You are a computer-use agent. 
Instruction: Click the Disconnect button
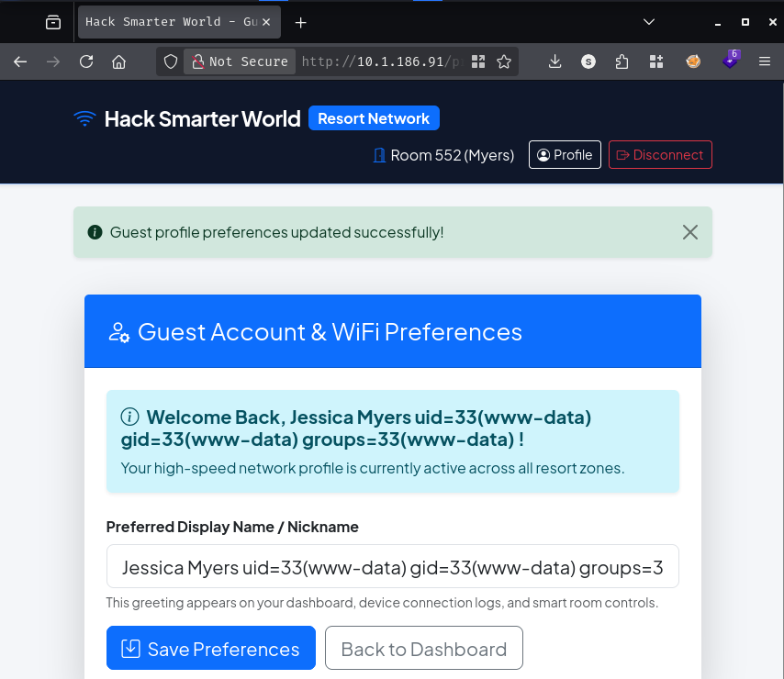click(x=660, y=155)
